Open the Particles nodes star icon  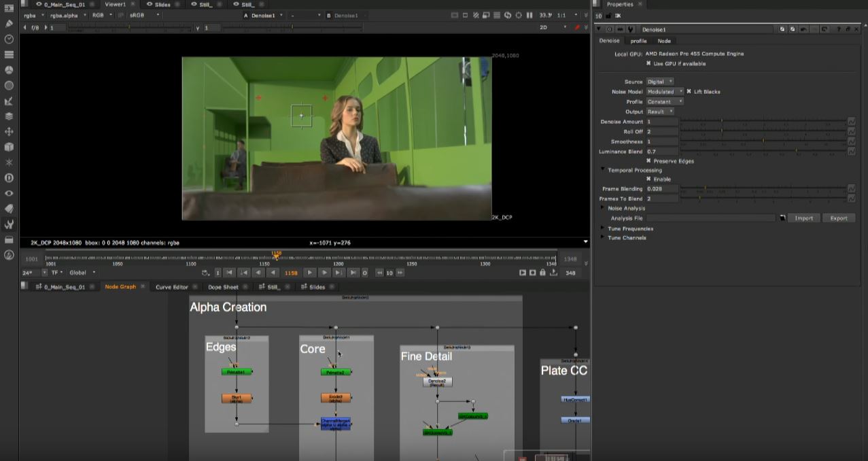(9, 163)
